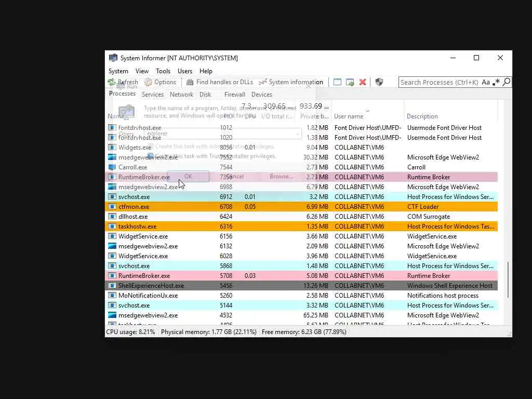532x399 pixels.
Task: Open the System menu
Action: click(x=118, y=71)
